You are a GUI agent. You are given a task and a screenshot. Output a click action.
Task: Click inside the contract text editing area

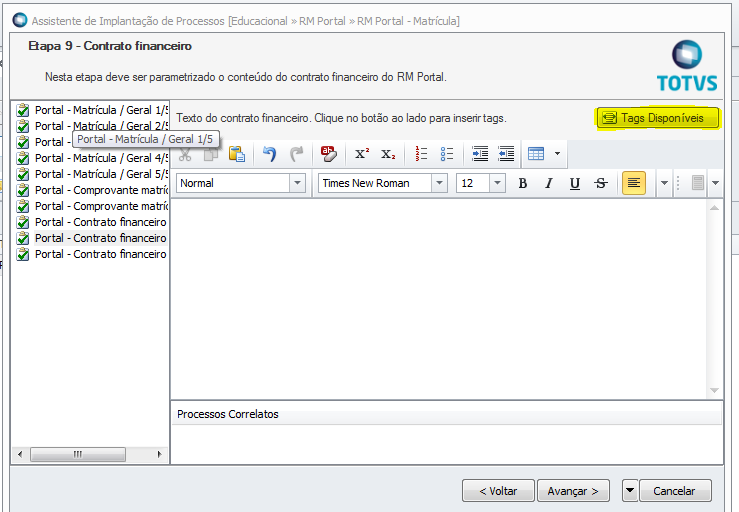pyautogui.click(x=438, y=299)
